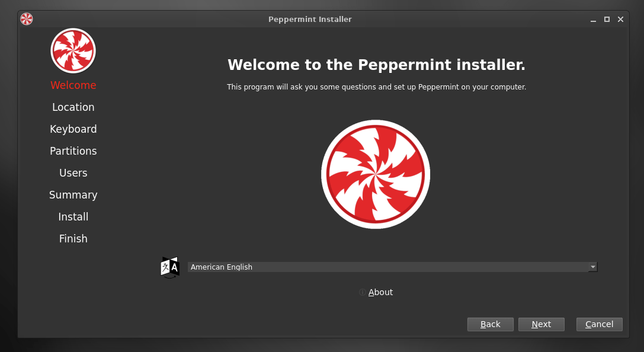The width and height of the screenshot is (644, 352).
Task: Click the Peppermint icon in the title bar
Action: 27,19
